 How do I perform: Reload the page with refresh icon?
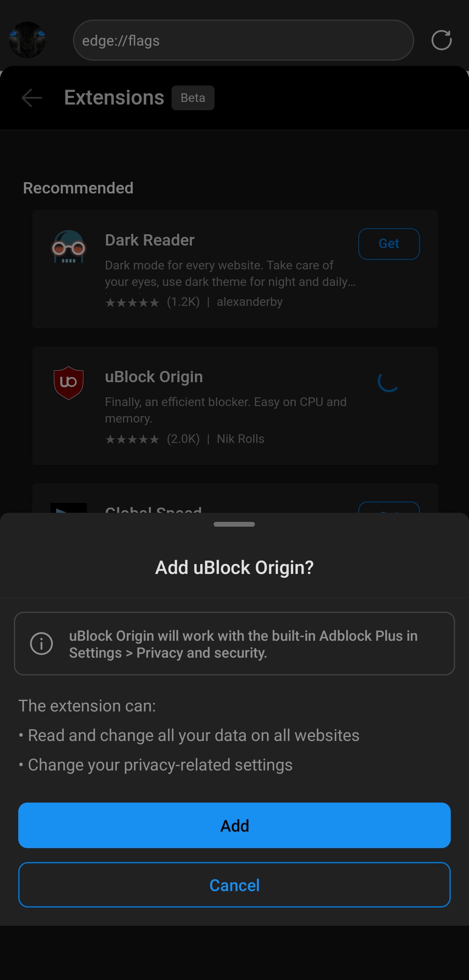point(441,40)
